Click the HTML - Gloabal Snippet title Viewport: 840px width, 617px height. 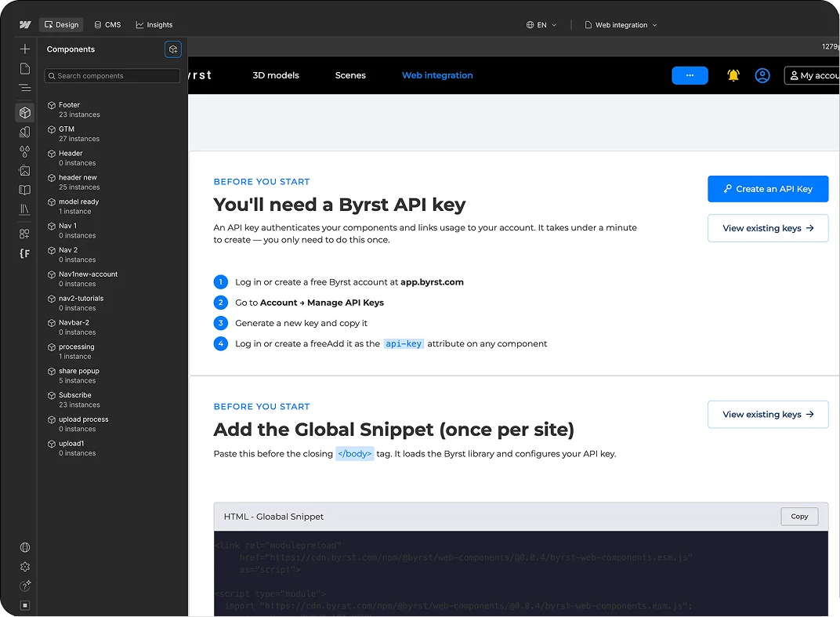tap(273, 516)
